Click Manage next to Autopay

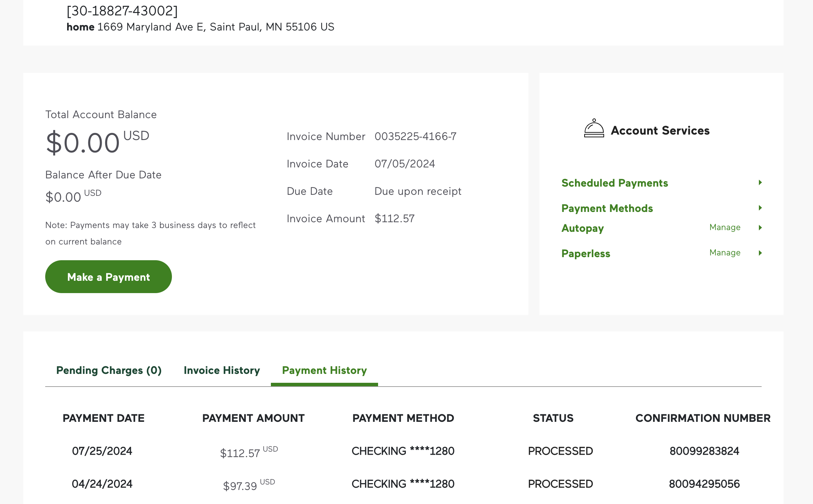(x=725, y=227)
